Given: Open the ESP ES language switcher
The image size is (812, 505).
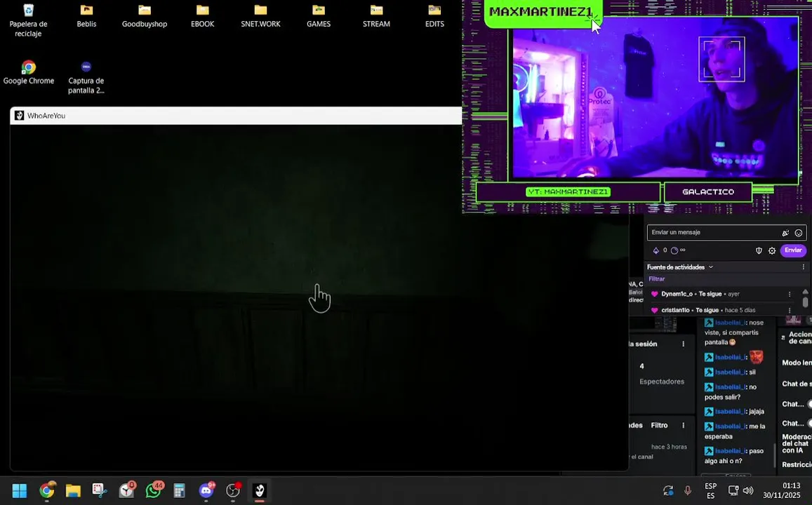Looking at the screenshot, I should pyautogui.click(x=710, y=490).
